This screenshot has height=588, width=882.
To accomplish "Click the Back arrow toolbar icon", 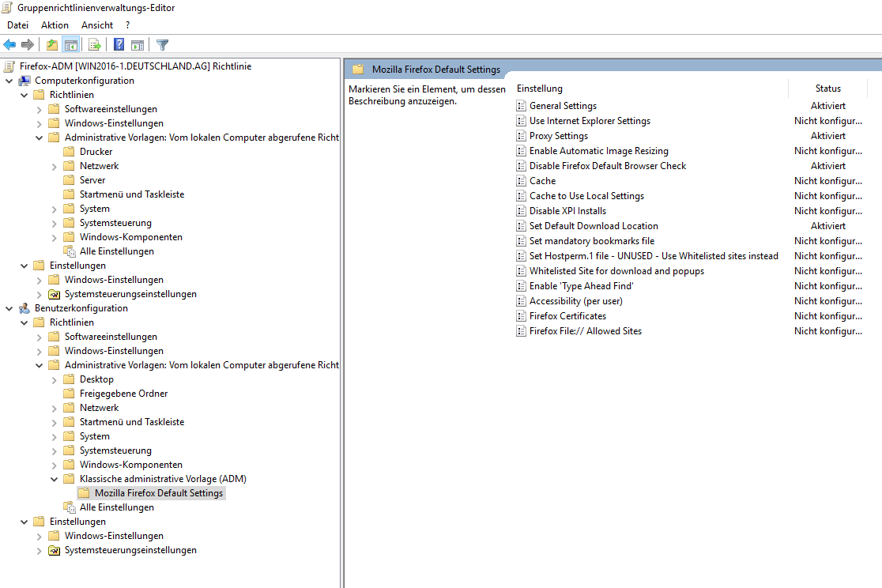I will point(9,44).
